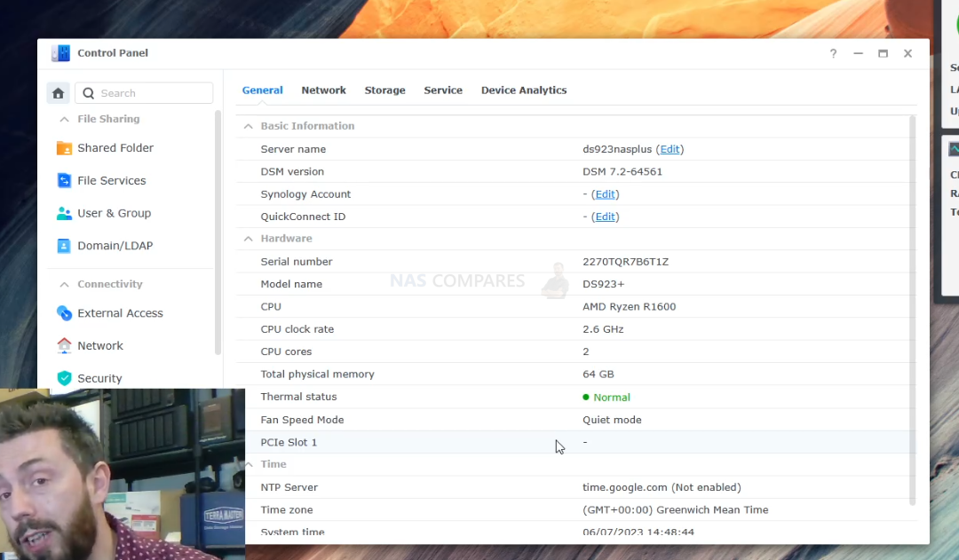Select the External Access label
The height and width of the screenshot is (560, 959).
coord(121,313)
